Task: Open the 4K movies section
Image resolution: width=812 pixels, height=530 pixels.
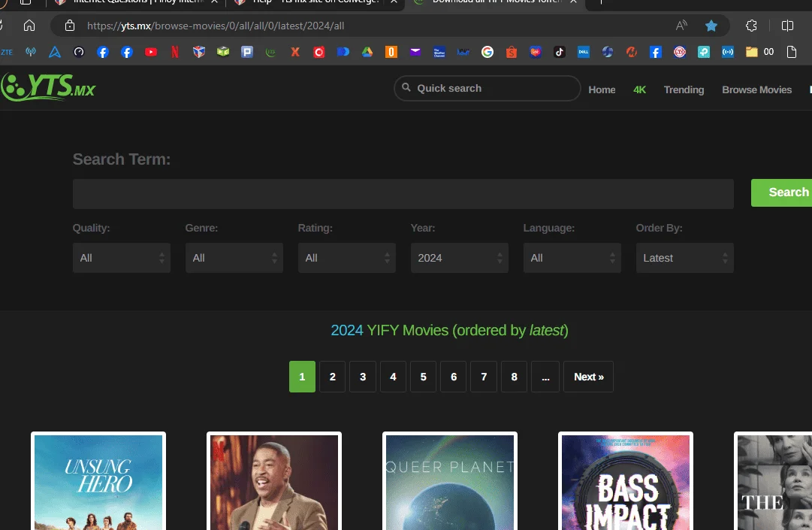Action: (639, 89)
